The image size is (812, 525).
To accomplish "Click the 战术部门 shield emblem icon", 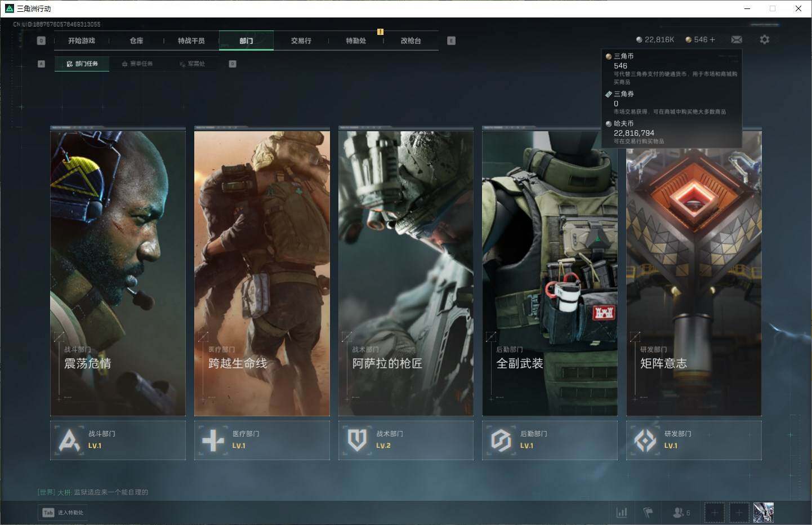I will tap(357, 440).
